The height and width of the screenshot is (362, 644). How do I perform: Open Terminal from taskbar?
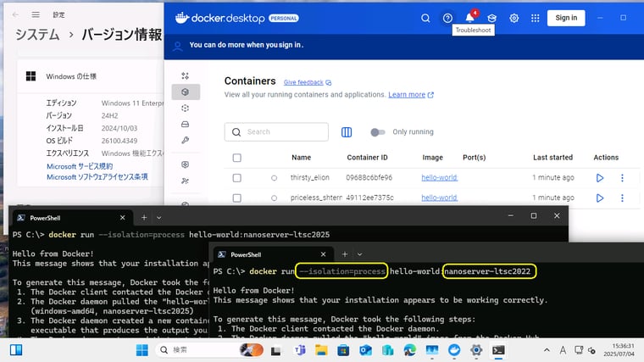(x=498, y=350)
